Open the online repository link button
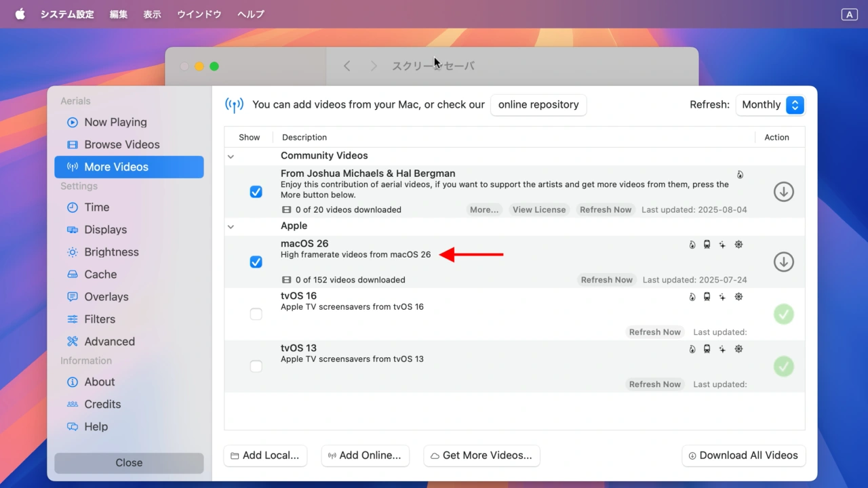Screen dimensions: 868x488 [538, 105]
